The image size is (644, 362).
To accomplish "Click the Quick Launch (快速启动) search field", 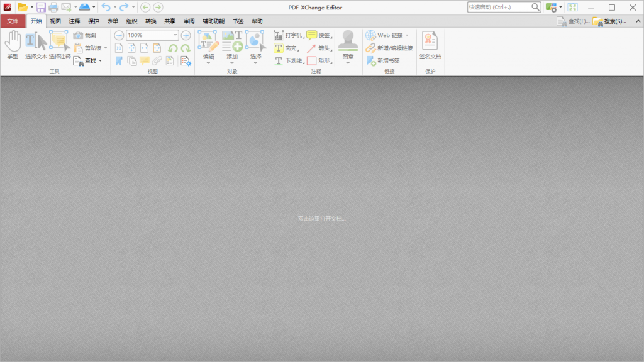I will click(499, 7).
